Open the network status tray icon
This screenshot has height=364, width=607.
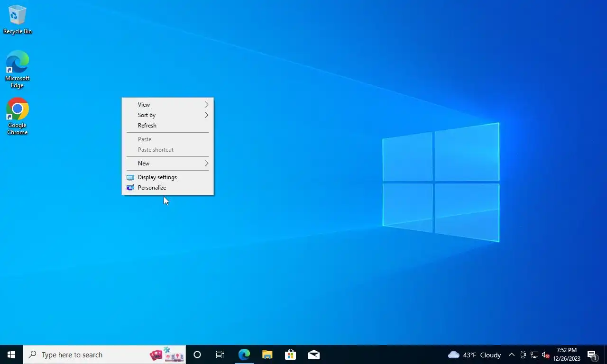[x=534, y=355]
